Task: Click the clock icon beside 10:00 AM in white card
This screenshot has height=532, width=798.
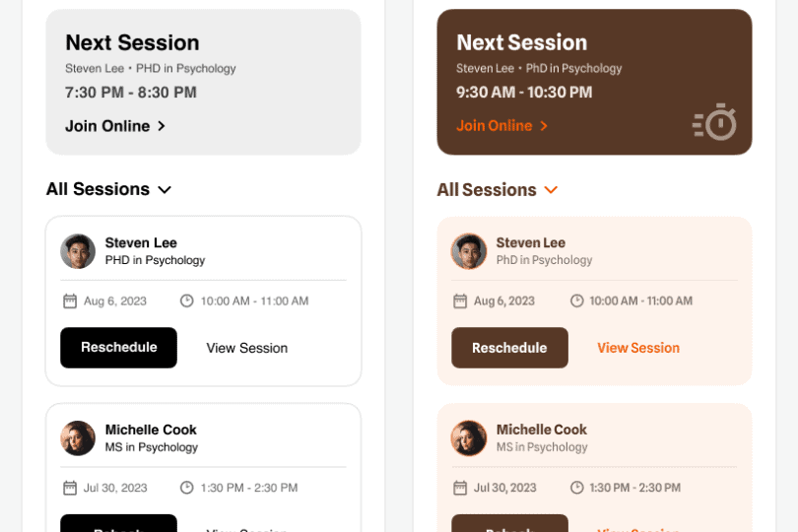Action: pos(187,300)
